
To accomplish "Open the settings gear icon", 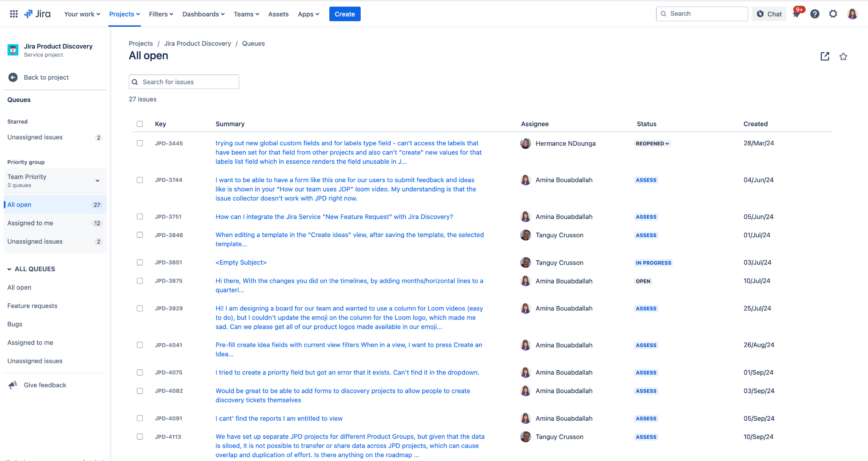I will pyautogui.click(x=833, y=14).
